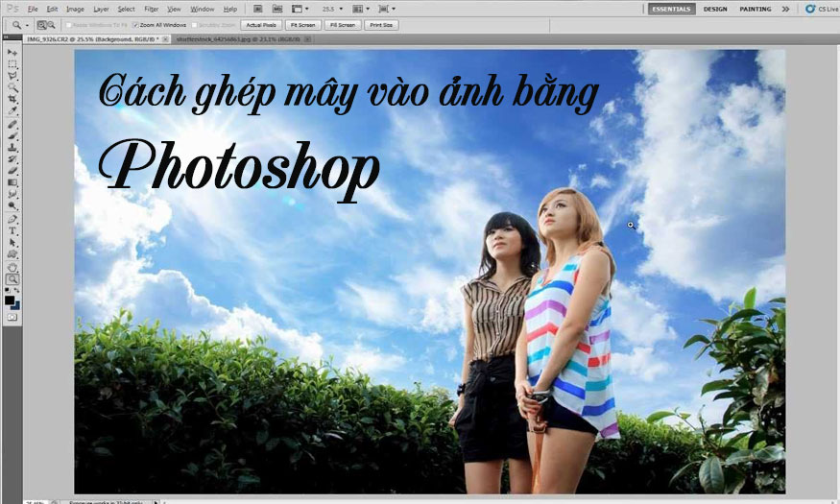Screen dimensions: 840x504
Task: Open Arrange Documents dropdown
Action: pyautogui.click(x=361, y=9)
